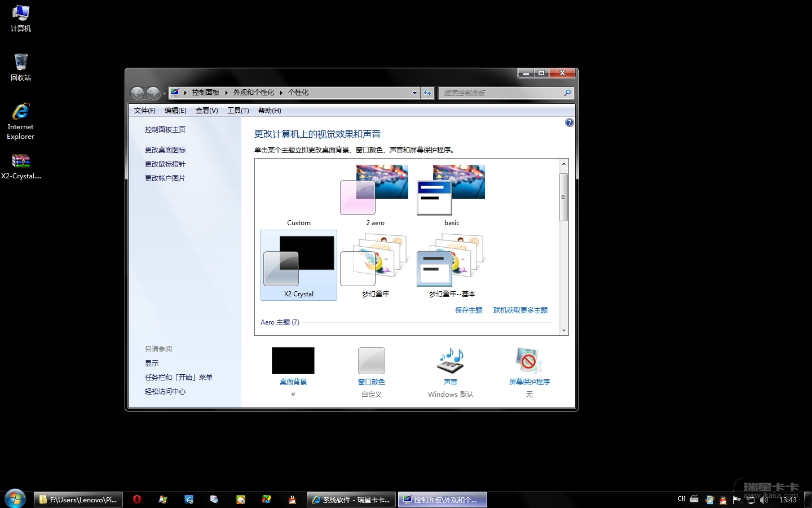Select the Internet Explorer desktop shortcut
The height and width of the screenshot is (508, 812).
coord(21,121)
